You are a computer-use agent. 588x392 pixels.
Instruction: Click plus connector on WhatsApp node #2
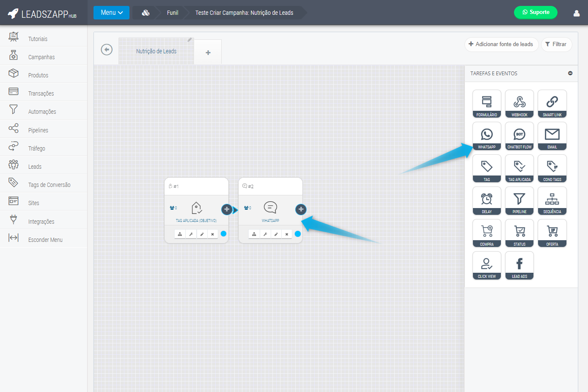pyautogui.click(x=301, y=209)
